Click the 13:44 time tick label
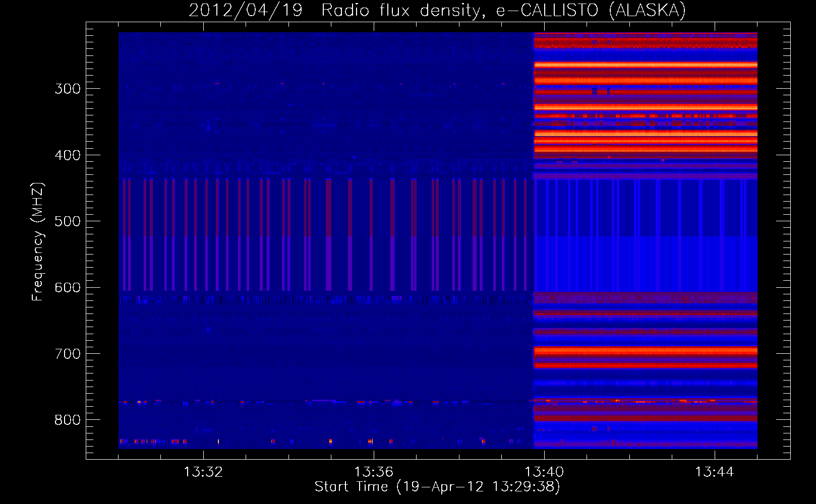This screenshot has width=816, height=504. pos(715,472)
